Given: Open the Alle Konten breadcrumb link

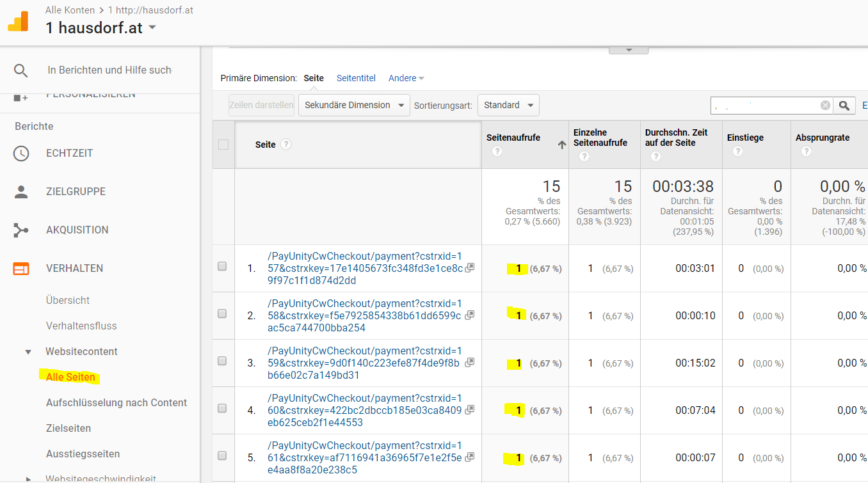Looking at the screenshot, I should [70, 10].
